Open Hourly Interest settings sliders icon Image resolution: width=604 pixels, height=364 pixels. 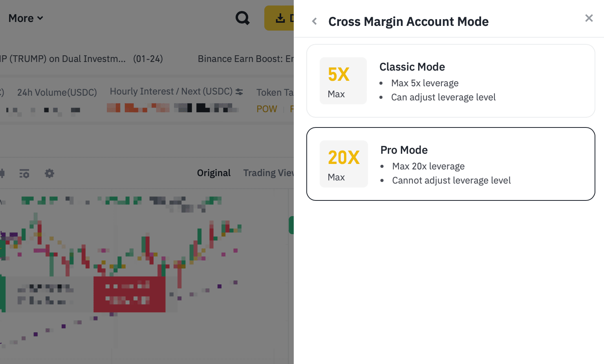pyautogui.click(x=239, y=92)
